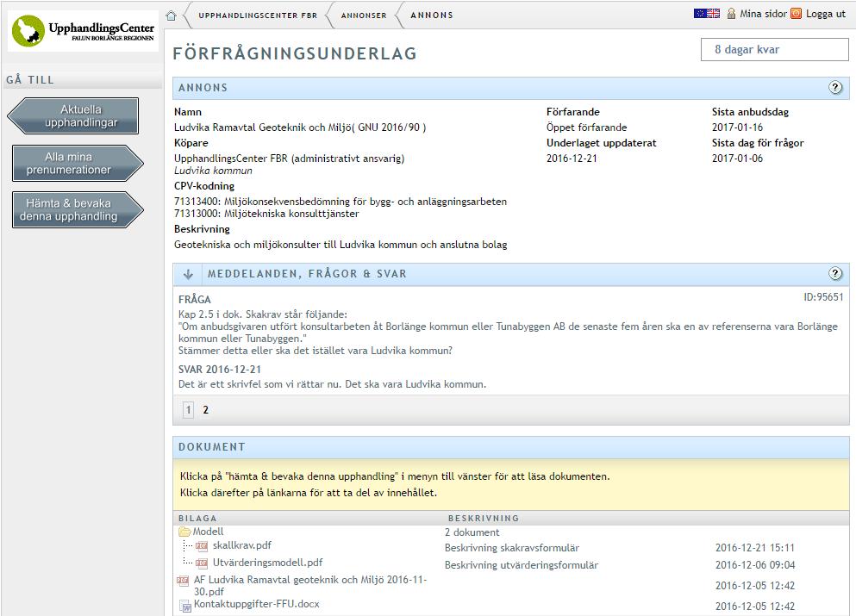Click the UpphandlingsCenter logo
Screen dimensions: 856x616
[x=83, y=31]
